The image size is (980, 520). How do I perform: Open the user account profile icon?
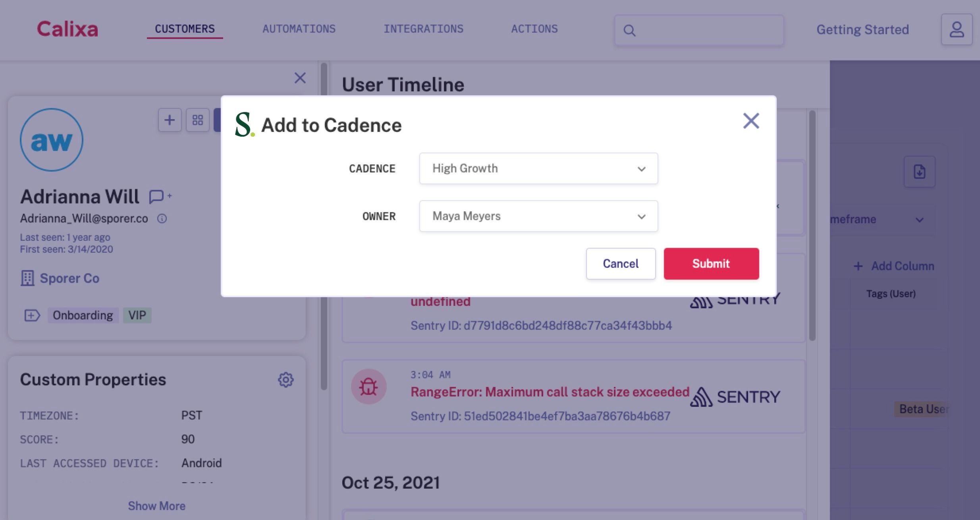pyautogui.click(x=957, y=30)
